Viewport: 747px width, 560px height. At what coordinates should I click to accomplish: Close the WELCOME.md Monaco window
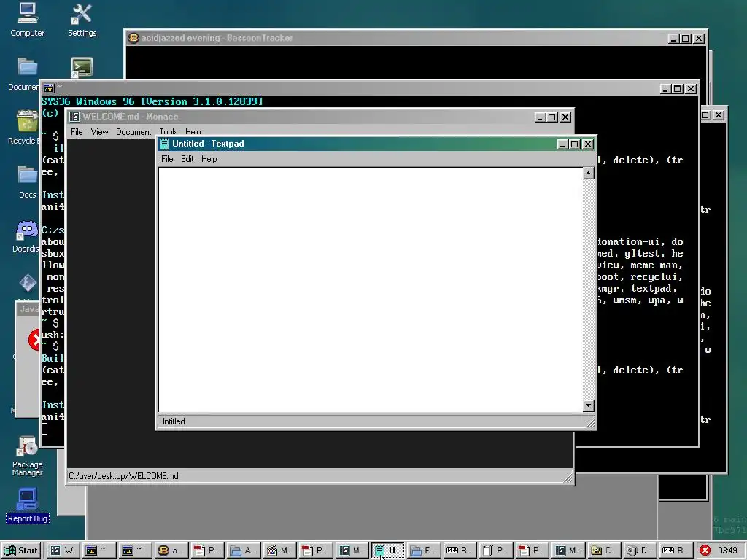tap(565, 117)
